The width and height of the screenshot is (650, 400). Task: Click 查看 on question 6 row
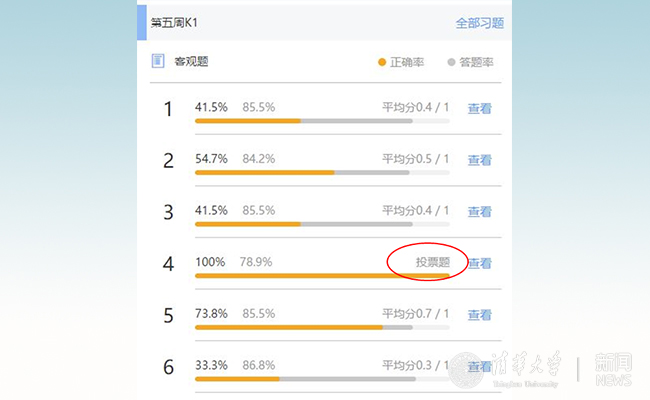tap(480, 367)
